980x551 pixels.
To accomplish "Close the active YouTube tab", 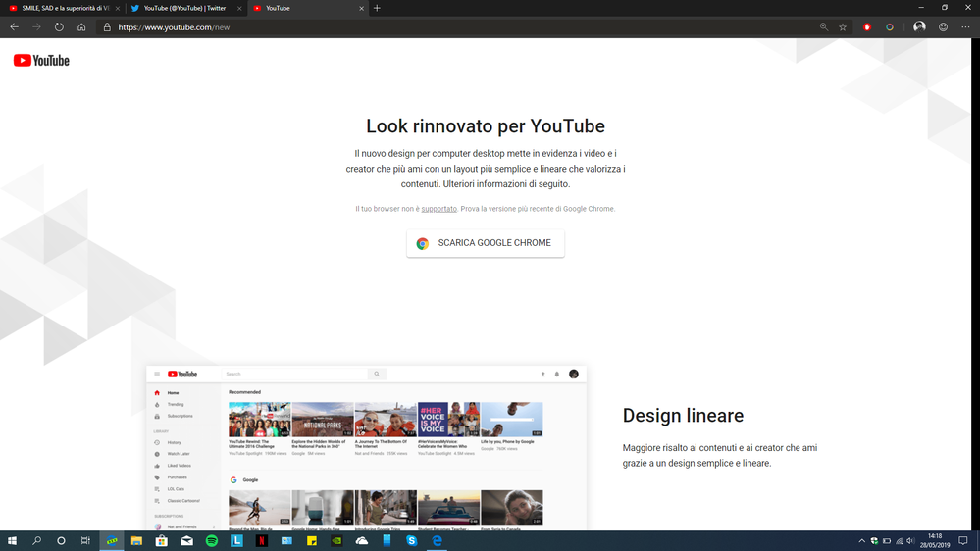I will [x=361, y=8].
